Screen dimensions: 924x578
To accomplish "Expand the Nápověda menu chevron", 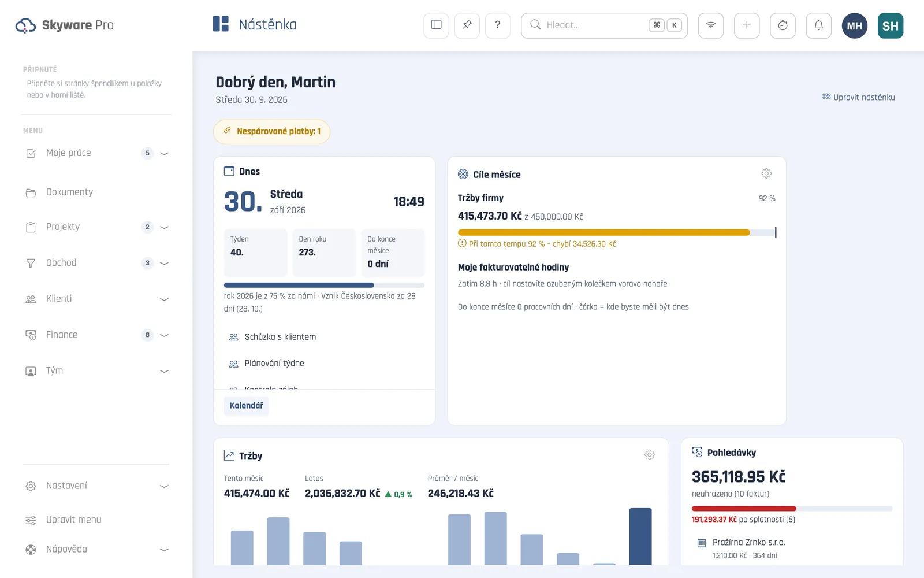I will pos(164,550).
